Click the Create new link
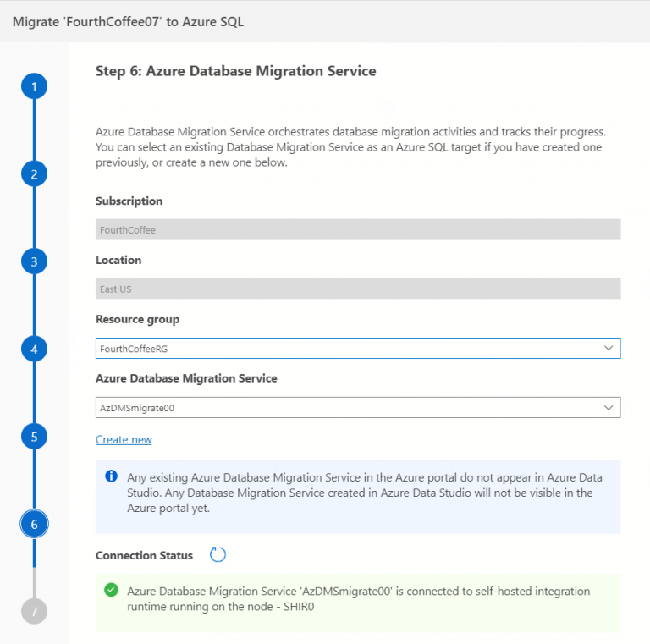The height and width of the screenshot is (644, 650). click(x=124, y=440)
